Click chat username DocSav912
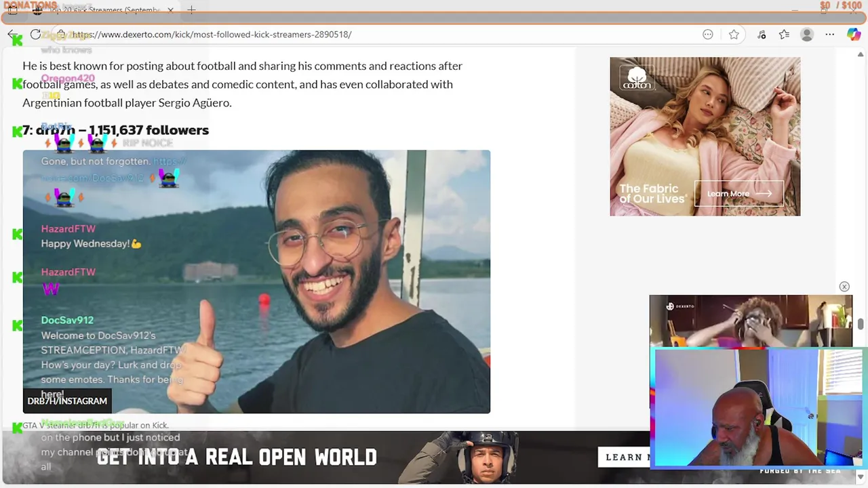The height and width of the screenshot is (488, 868). pyautogui.click(x=67, y=320)
